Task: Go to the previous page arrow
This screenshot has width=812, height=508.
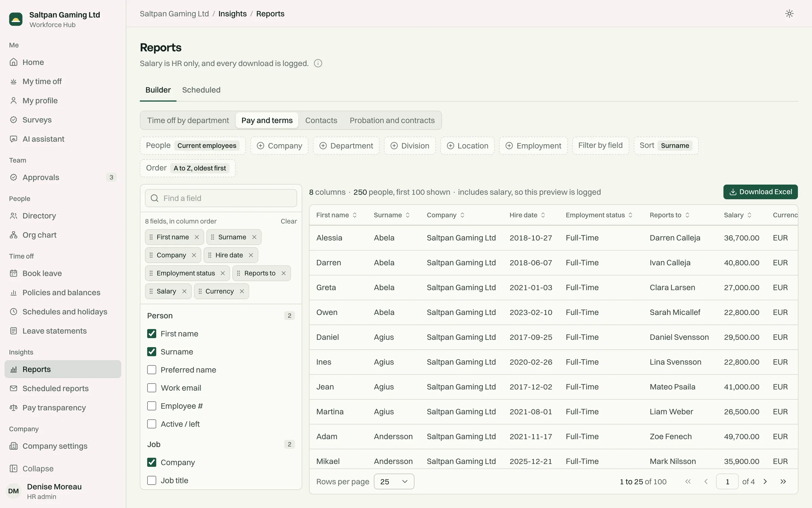Action: tap(706, 482)
